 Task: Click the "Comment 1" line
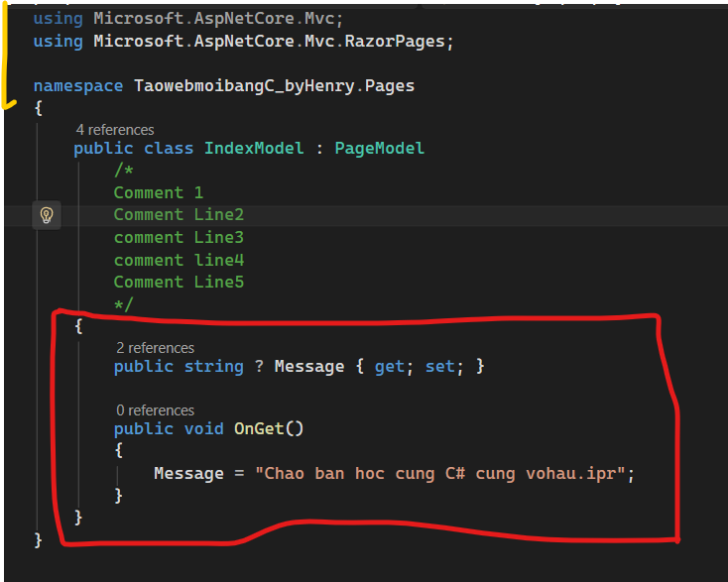tap(158, 193)
